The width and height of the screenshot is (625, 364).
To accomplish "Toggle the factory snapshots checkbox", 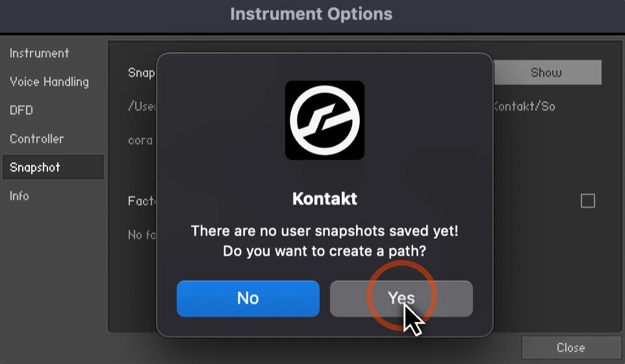I will (x=587, y=200).
